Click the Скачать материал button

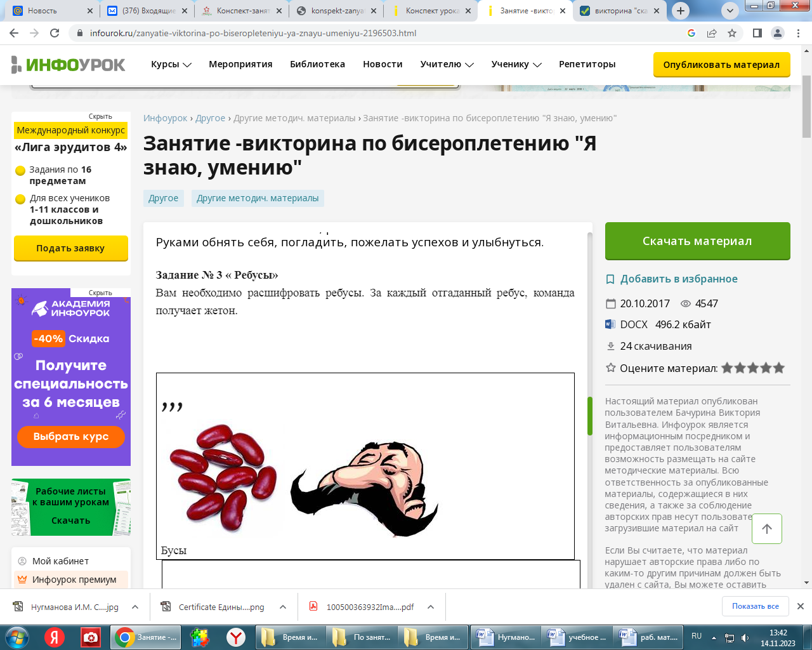pos(697,241)
